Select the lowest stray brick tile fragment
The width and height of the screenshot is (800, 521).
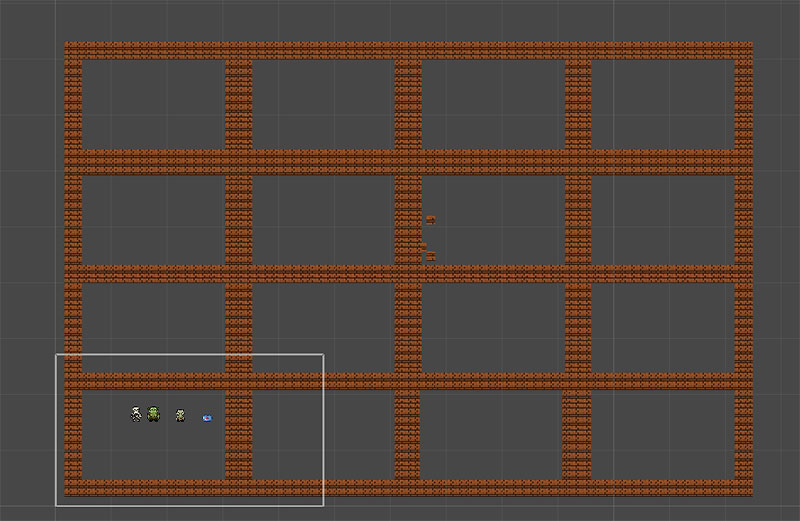[431, 256]
